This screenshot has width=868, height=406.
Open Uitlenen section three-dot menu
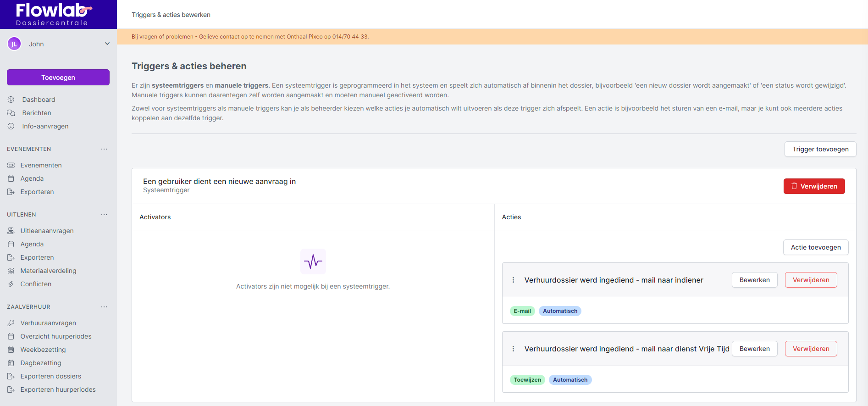pos(104,215)
